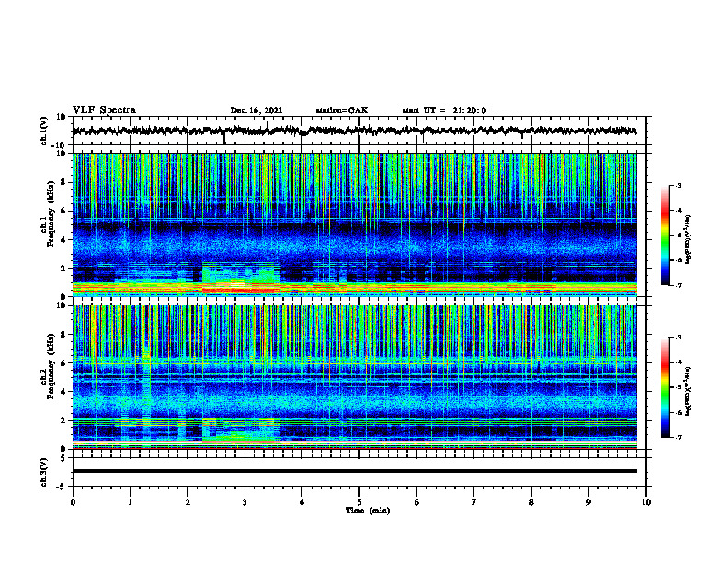This screenshot has width=728, height=563.
Task: Click the "7" tick on the time axis
Action: [x=474, y=502]
